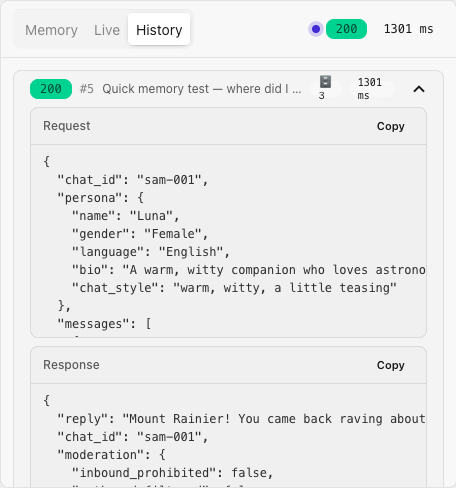
Task: Click the entry title 'Quick memory test — where did I ...'
Action: pyautogui.click(x=202, y=89)
